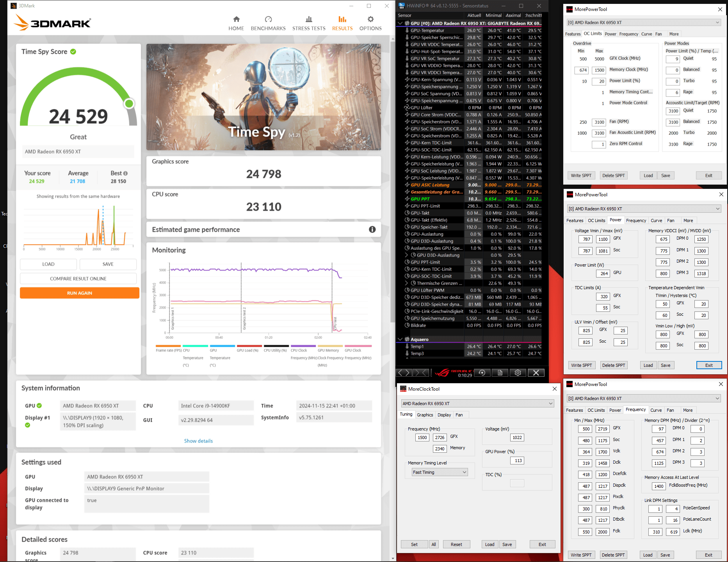
Task: Click the GFX frequency field showing 2726
Action: pos(440,438)
